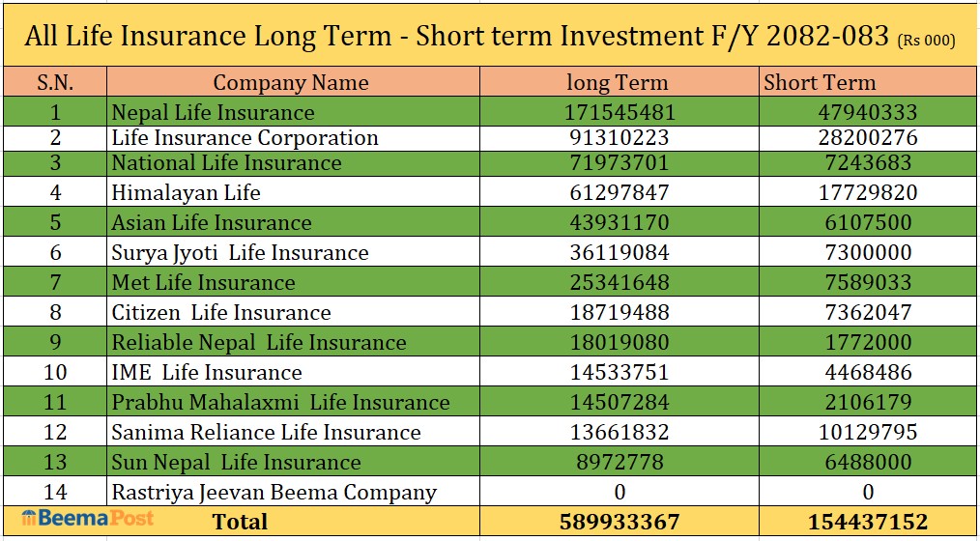Click Met Life Insurance short term value 7589033
Image resolution: width=980 pixels, height=541 pixels.
click(x=866, y=282)
